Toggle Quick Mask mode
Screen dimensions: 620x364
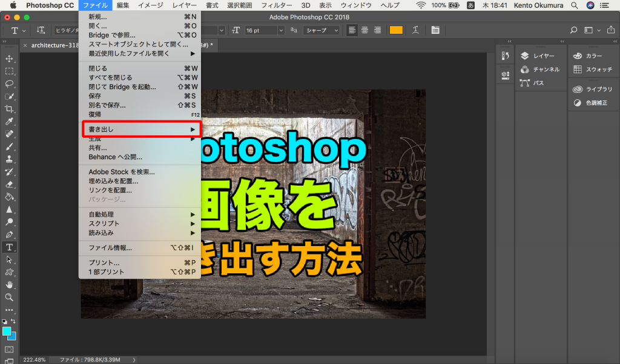[9, 349]
